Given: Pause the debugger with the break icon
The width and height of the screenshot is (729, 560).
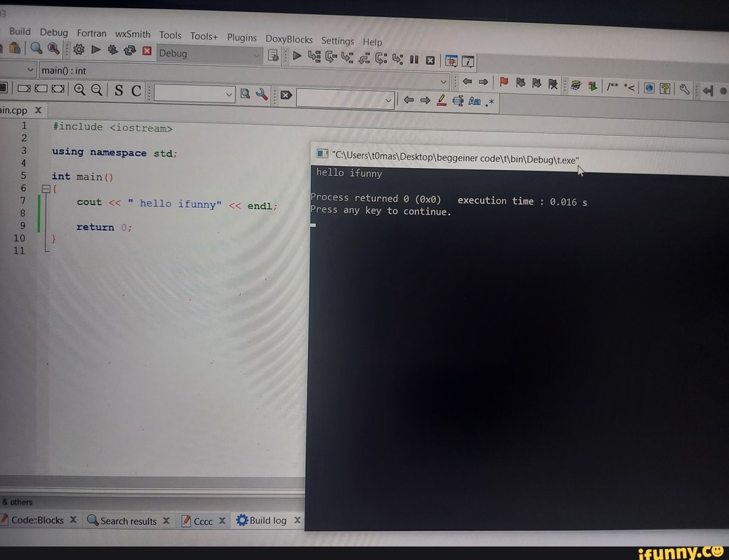Looking at the screenshot, I should [414, 59].
